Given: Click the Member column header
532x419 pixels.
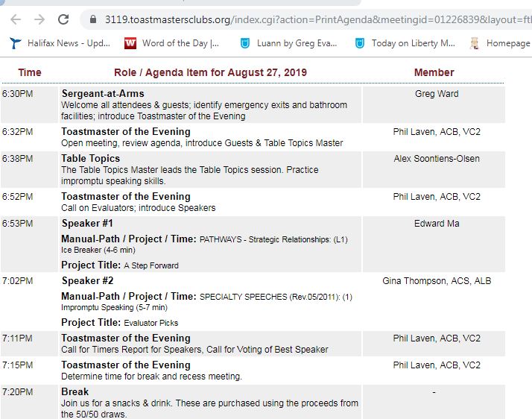Looking at the screenshot, I should click(x=434, y=72).
